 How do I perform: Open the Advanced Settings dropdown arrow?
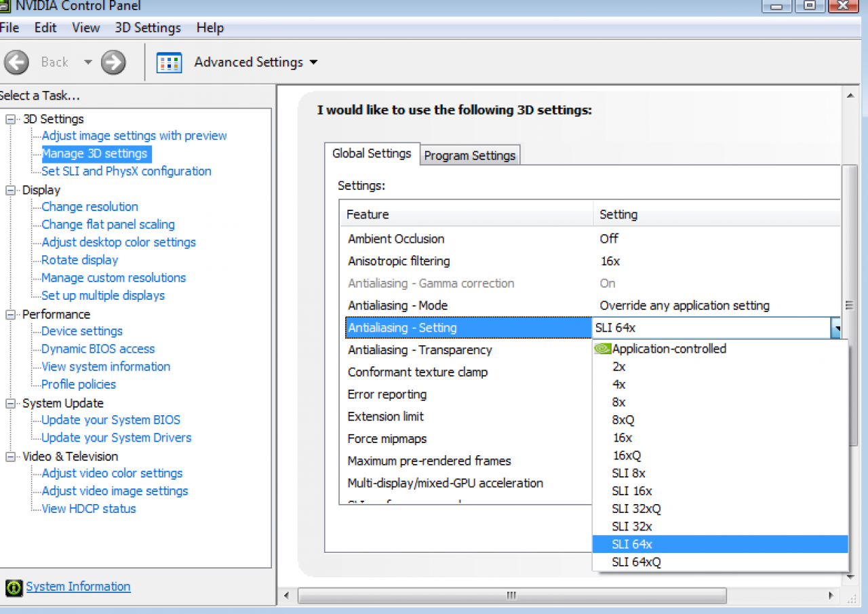[313, 62]
